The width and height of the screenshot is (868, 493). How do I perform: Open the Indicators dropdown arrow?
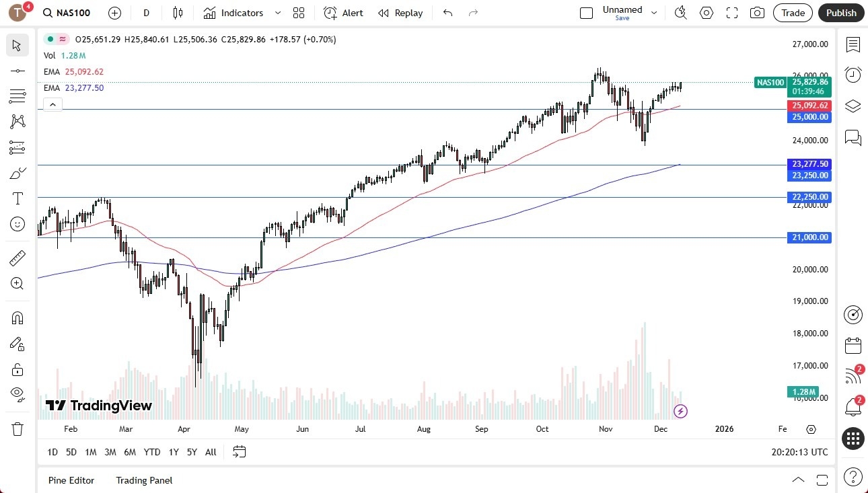coord(277,13)
